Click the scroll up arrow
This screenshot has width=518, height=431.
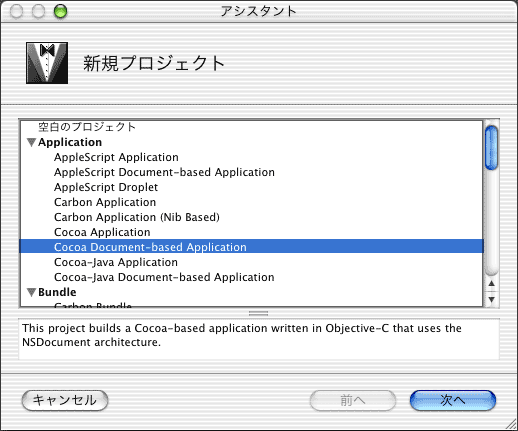491,284
